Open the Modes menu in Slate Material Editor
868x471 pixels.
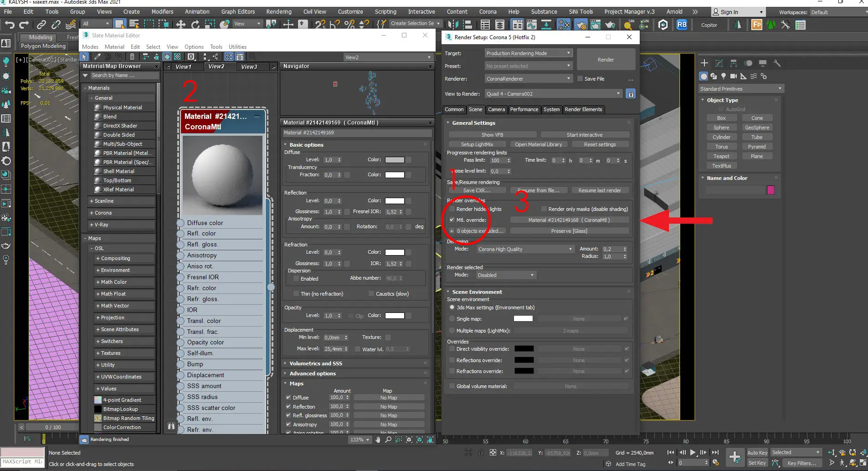tap(90, 47)
